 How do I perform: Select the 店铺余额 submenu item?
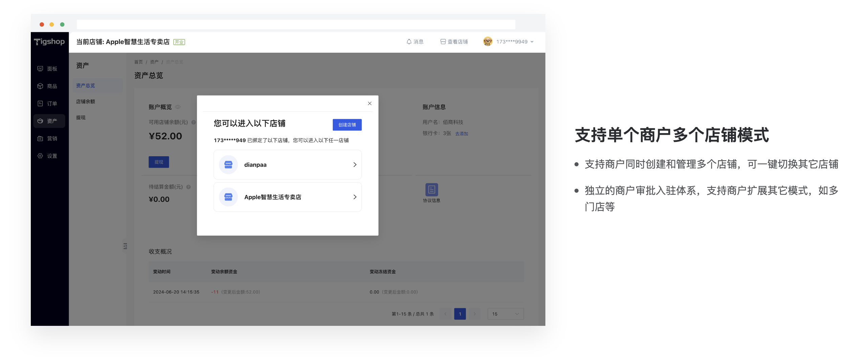click(x=85, y=102)
